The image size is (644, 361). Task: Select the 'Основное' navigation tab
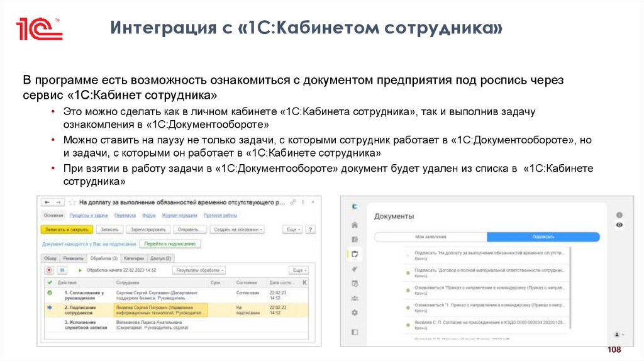tap(53, 215)
